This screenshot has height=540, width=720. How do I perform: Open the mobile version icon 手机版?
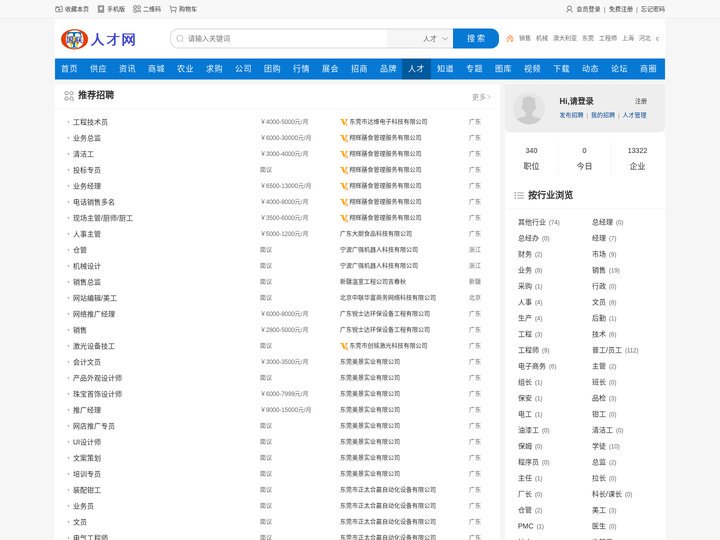[x=101, y=9]
